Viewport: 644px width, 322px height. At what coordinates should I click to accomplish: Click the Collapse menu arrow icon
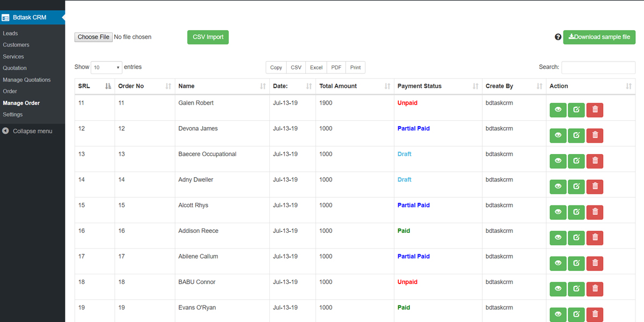coord(5,131)
